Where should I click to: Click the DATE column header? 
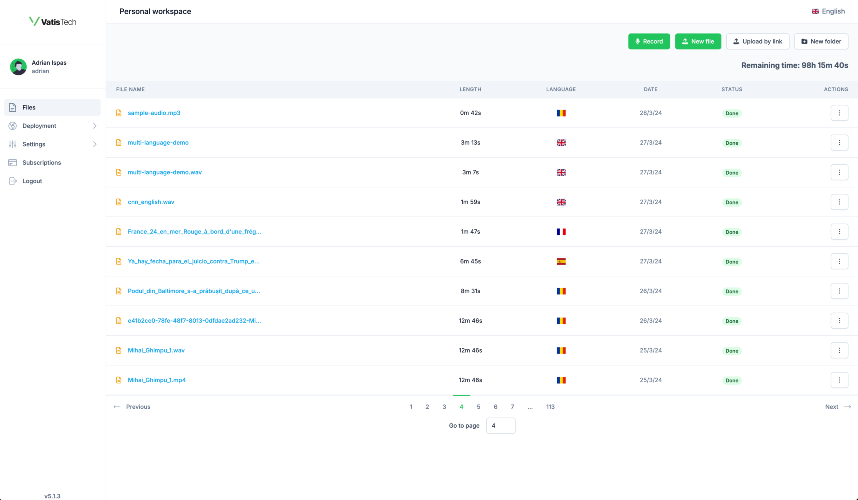click(x=651, y=89)
